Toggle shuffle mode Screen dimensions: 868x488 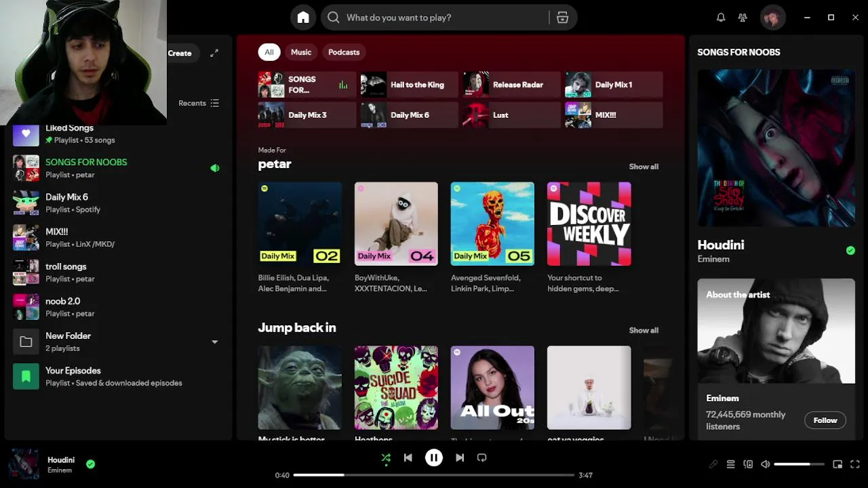[386, 458]
